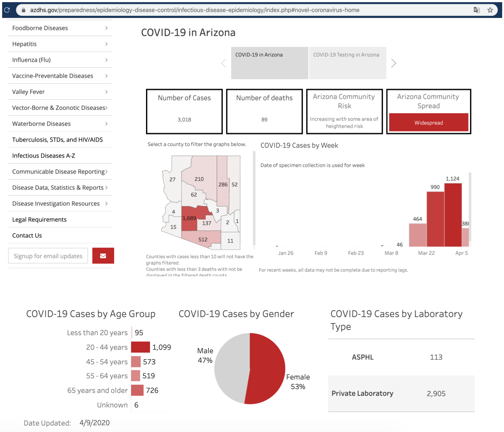This screenshot has width=504, height=432.
Task: Select the county with 286 cases
Action: 223,184
